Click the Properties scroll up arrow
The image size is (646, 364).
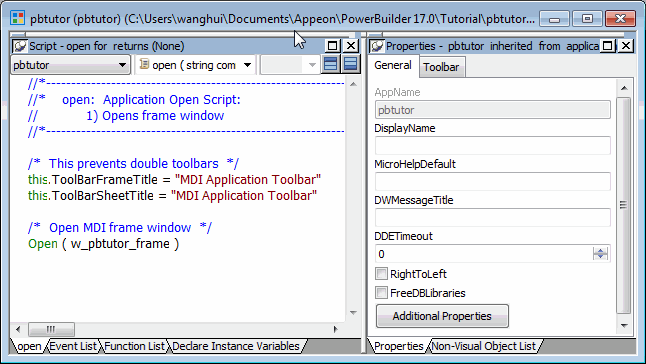point(624,88)
